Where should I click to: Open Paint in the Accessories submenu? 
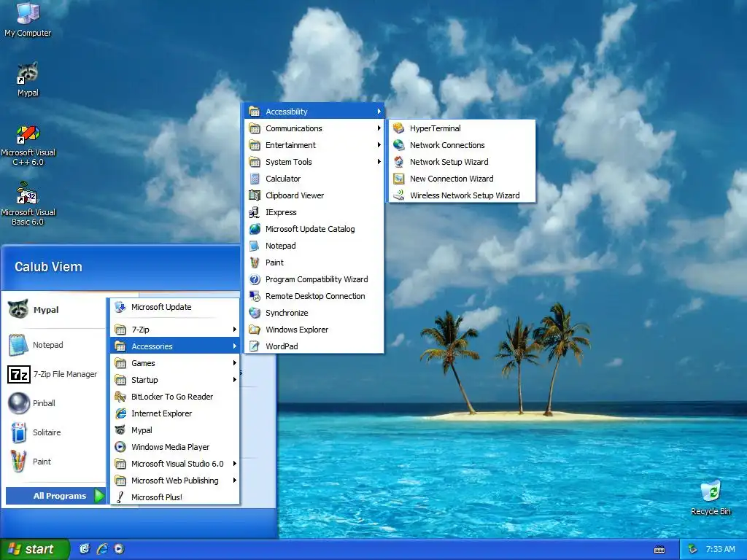click(314, 262)
